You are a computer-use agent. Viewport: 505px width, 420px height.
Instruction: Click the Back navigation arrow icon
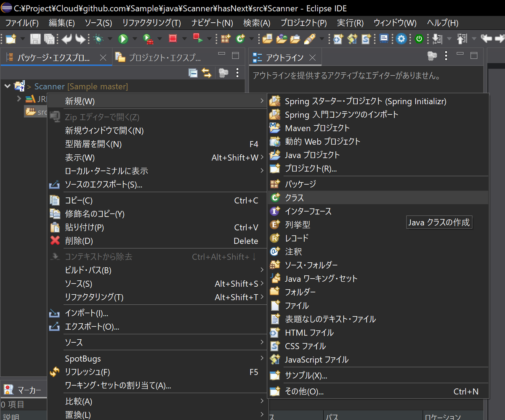click(x=486, y=39)
